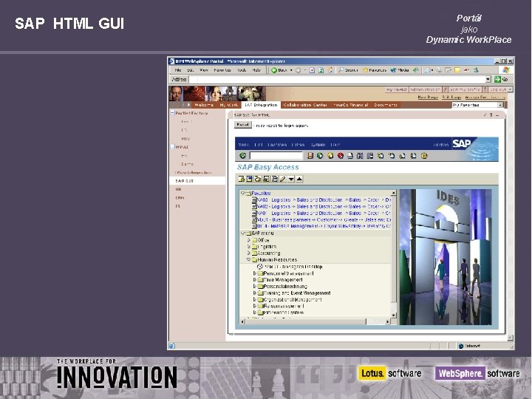
Task: Click the SAP Find binoculars icon
Action: 360,156
